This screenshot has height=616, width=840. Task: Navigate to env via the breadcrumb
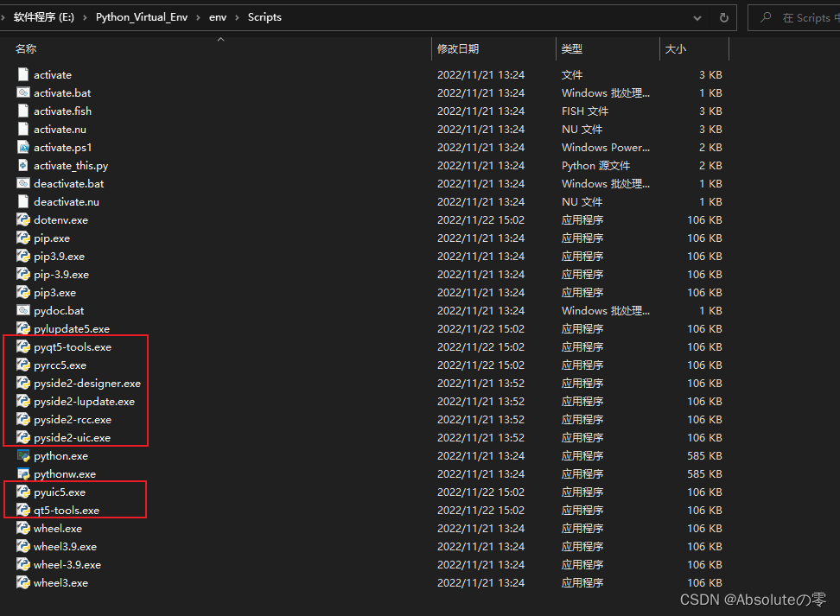tap(218, 16)
